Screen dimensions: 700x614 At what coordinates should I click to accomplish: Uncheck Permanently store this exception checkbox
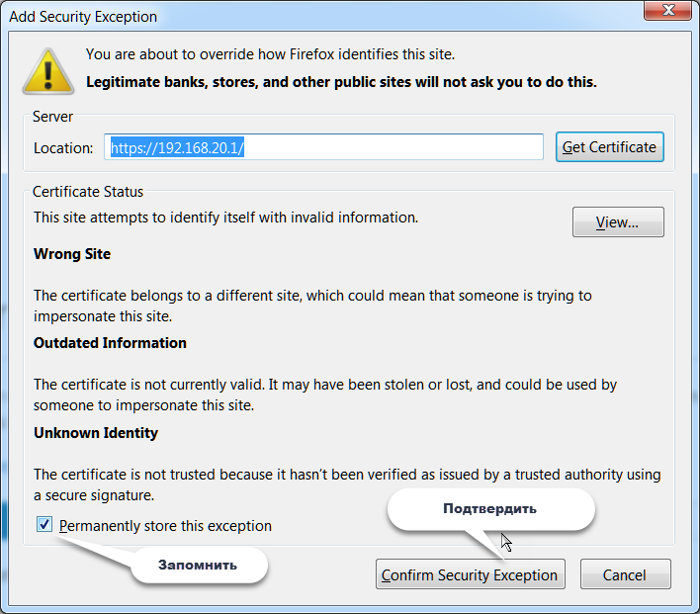click(x=44, y=525)
